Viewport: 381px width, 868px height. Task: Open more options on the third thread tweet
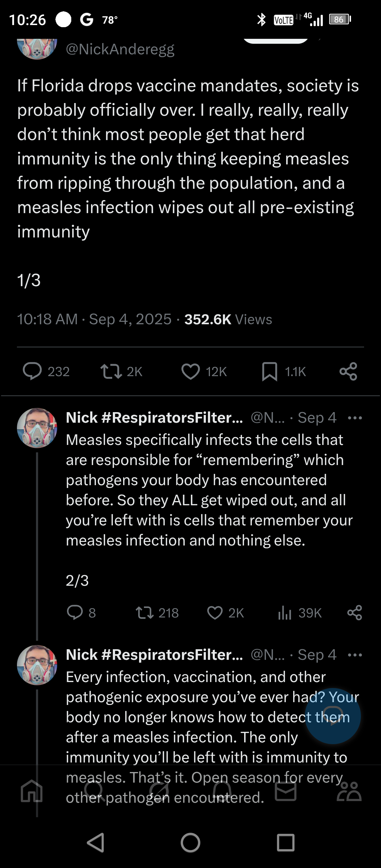355,655
